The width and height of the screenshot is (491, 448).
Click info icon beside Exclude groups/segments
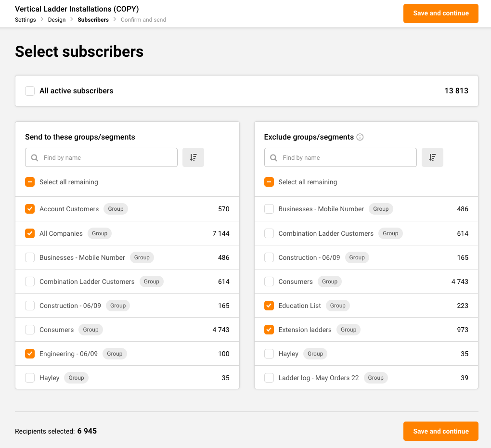click(360, 137)
